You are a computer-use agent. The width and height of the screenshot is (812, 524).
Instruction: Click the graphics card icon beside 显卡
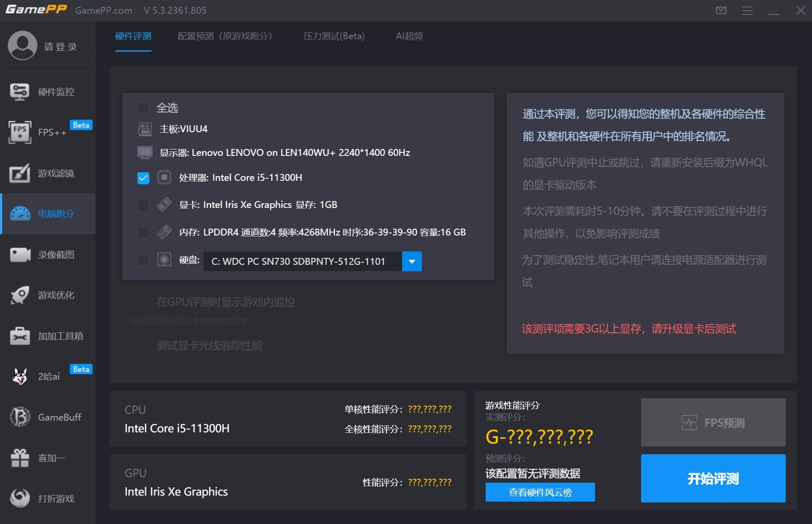point(164,205)
